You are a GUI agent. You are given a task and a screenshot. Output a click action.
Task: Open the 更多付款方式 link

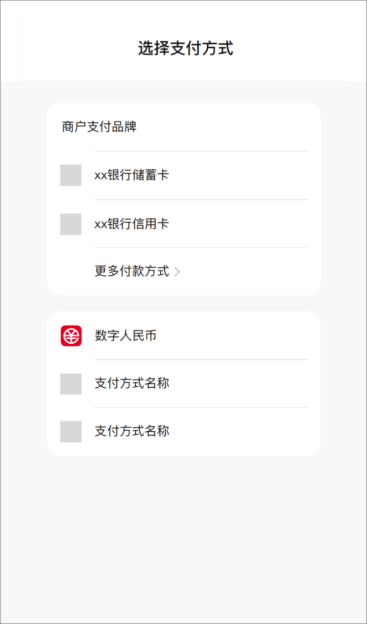pos(132,271)
